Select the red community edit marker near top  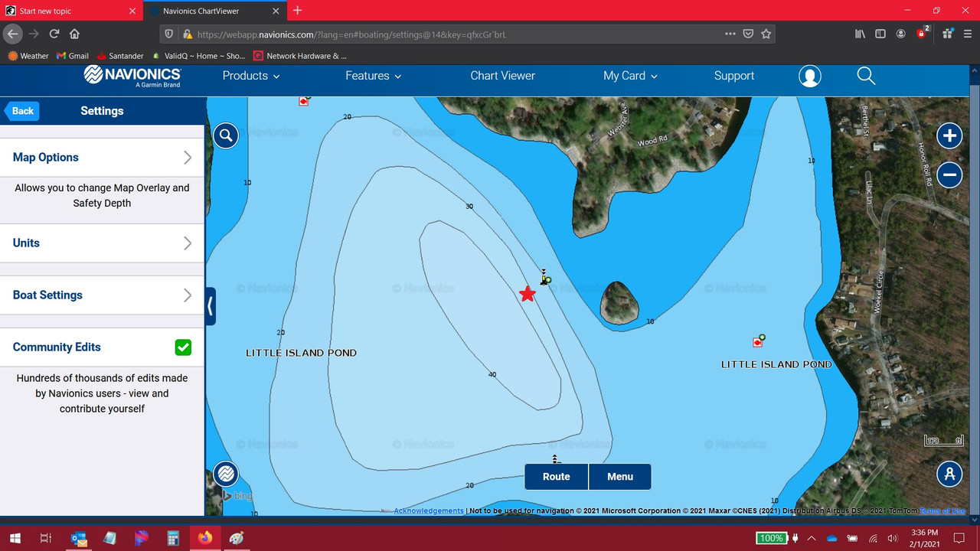[304, 100]
